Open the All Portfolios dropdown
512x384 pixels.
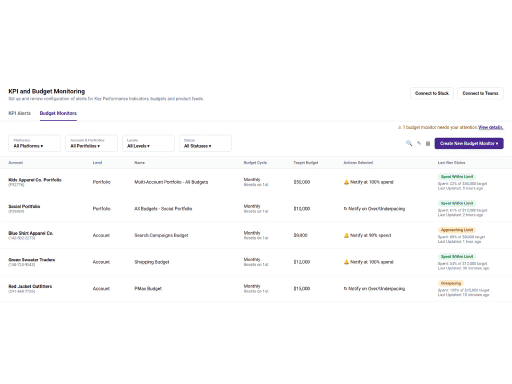point(91,143)
